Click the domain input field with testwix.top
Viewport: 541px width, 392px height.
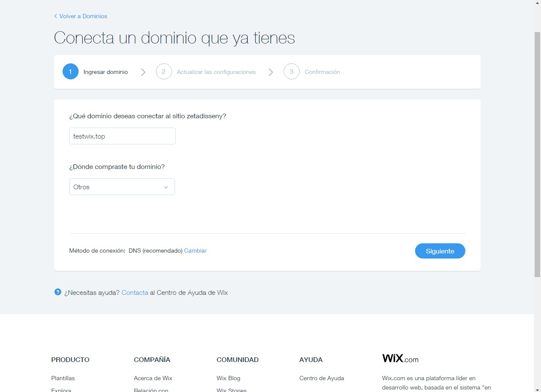tap(122, 136)
